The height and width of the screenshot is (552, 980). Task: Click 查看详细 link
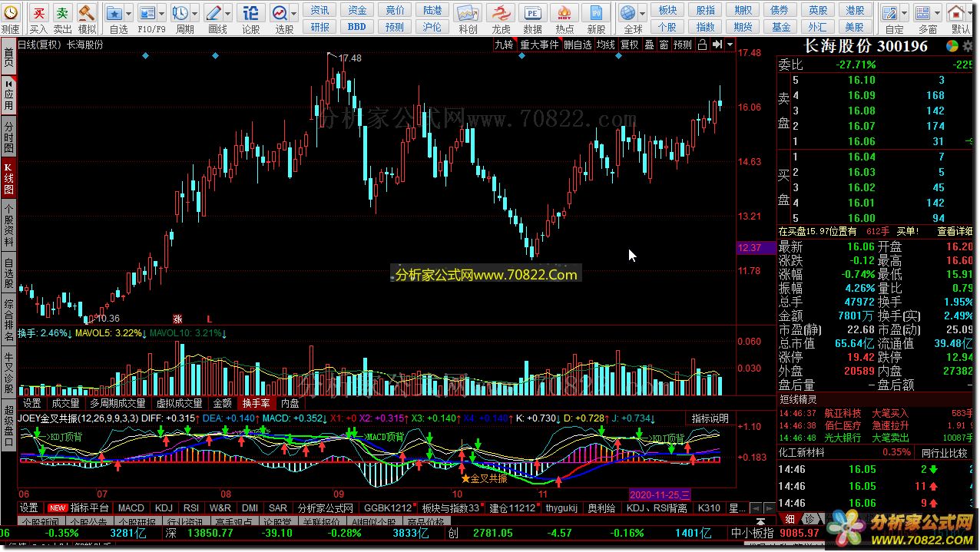(x=956, y=231)
